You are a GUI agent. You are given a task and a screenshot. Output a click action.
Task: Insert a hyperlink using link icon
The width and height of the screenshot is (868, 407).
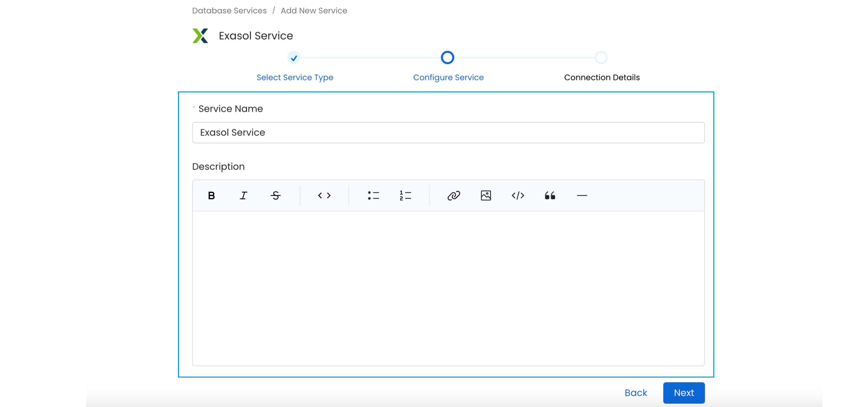454,195
